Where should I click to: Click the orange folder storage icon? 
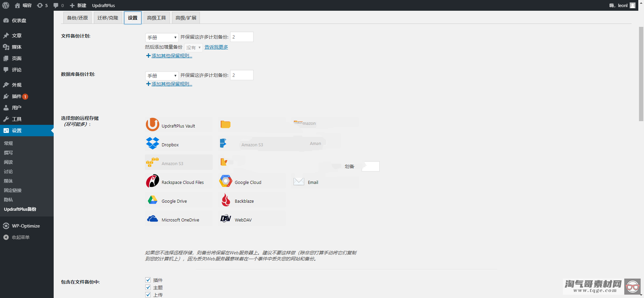(x=225, y=125)
